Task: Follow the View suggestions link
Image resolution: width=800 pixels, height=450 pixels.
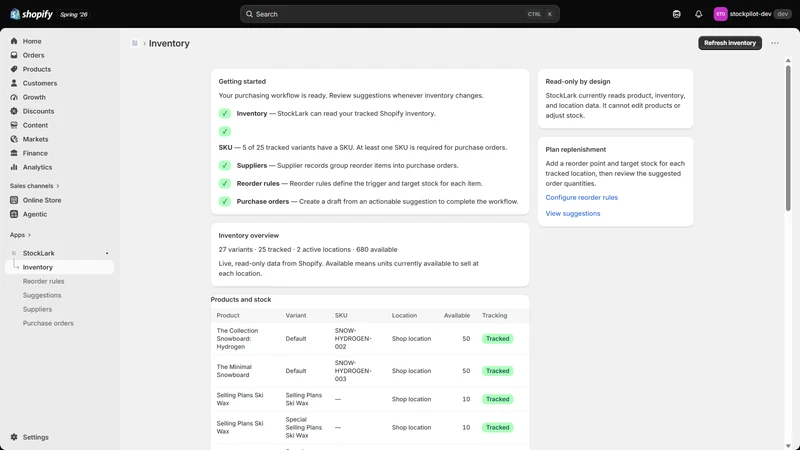Action: coord(572,213)
